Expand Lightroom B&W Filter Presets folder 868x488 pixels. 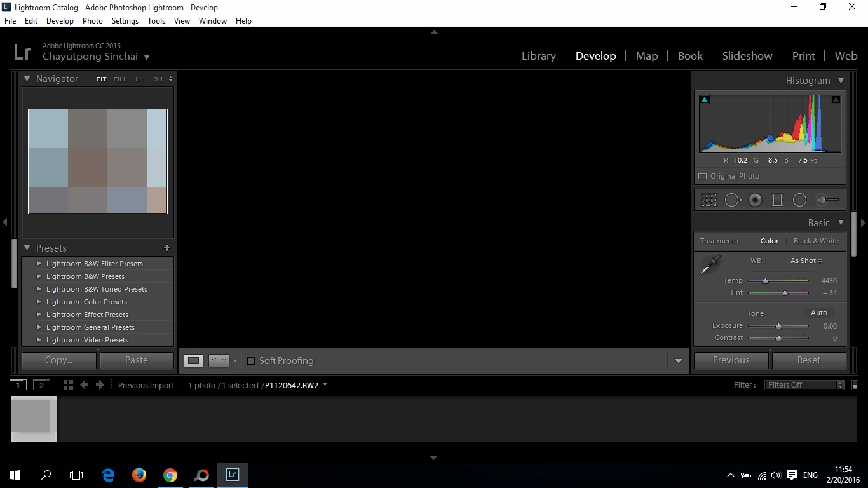point(39,263)
